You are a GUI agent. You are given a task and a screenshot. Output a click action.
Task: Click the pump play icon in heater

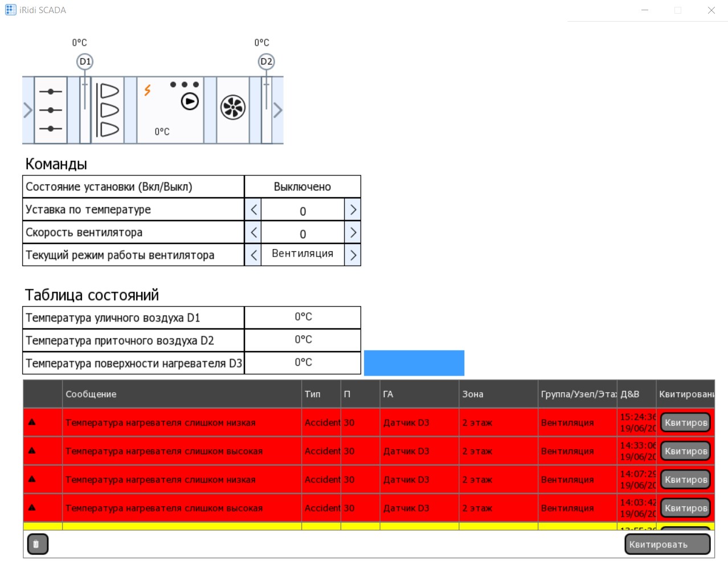[x=190, y=101]
